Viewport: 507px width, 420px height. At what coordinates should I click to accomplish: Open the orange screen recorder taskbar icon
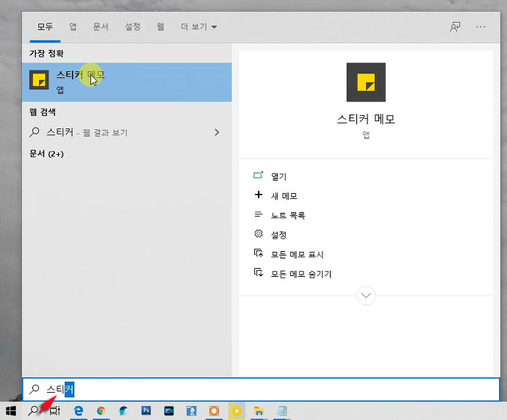[214, 411]
